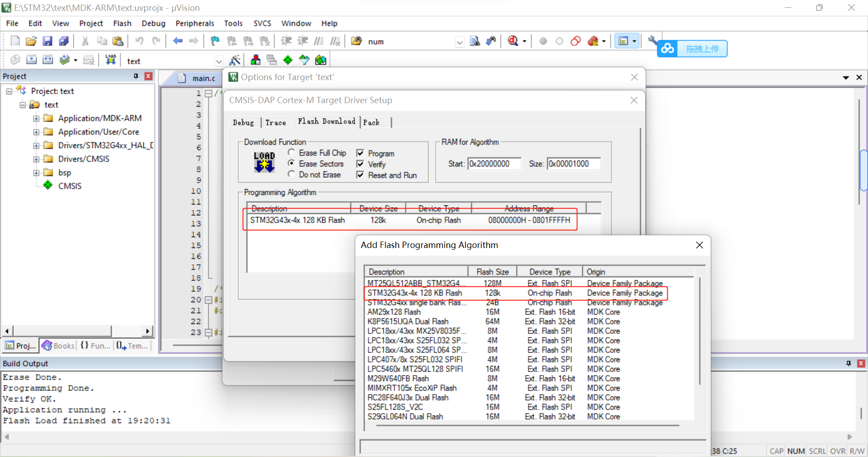Viewport: 868px width, 457px height.
Task: Expand the Drivers/STM32G4xx_HAL_Driver folder
Action: tap(36, 146)
